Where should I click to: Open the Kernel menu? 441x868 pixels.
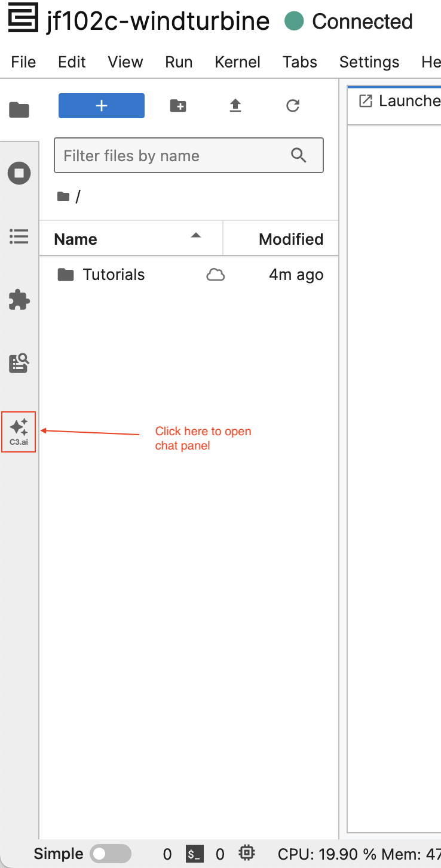point(237,62)
